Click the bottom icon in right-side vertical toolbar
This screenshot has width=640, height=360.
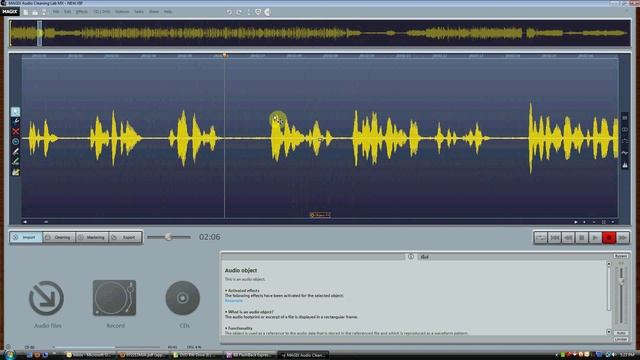[625, 165]
